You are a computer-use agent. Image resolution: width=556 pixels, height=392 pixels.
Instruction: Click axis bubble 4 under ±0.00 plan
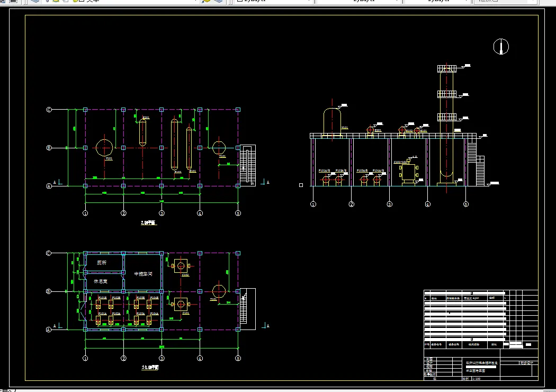(200, 358)
